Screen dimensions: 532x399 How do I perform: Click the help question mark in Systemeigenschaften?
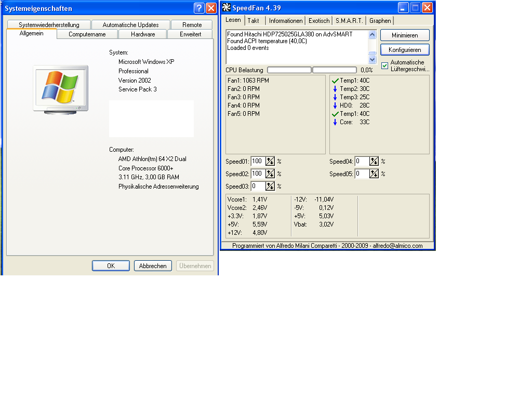[199, 8]
